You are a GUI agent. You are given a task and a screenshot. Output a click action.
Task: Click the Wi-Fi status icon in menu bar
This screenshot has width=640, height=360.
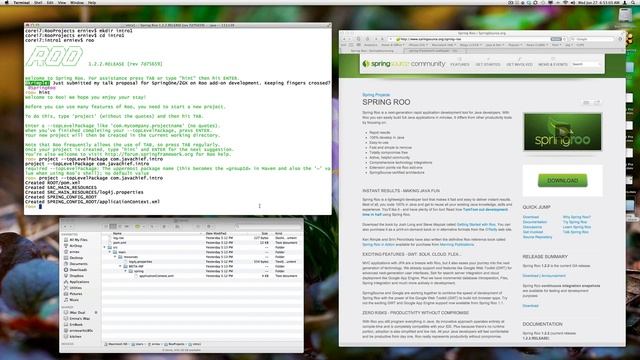[565, 2]
